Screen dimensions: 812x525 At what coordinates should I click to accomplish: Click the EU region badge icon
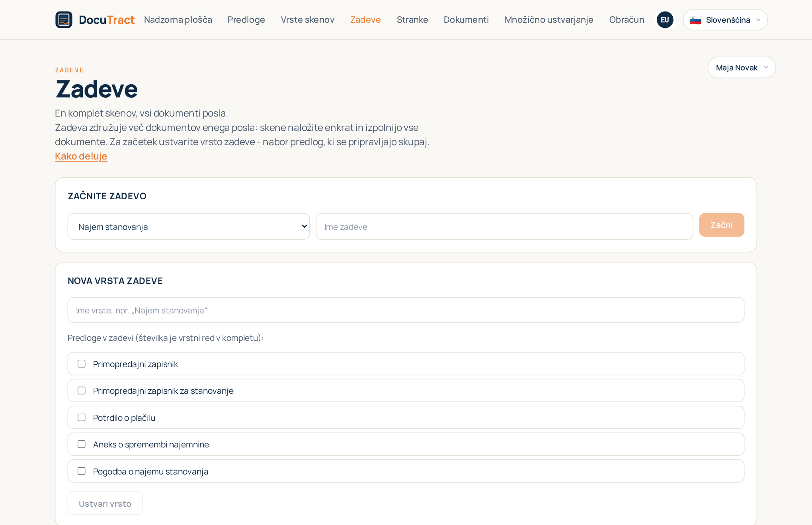(665, 19)
